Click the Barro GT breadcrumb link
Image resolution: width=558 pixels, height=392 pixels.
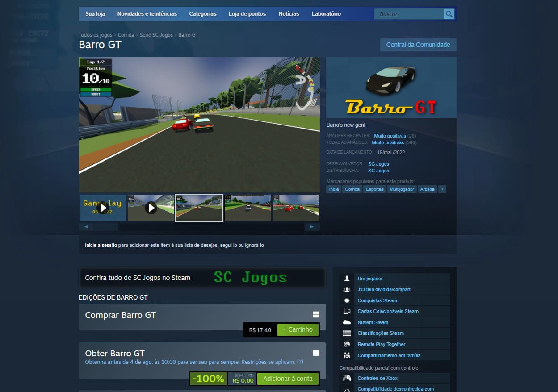click(x=188, y=35)
